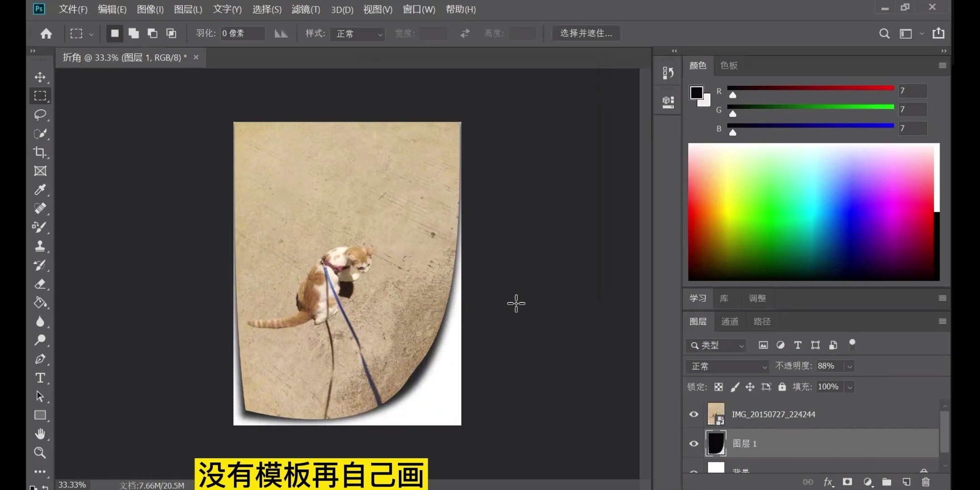Toggle lock all for the layer
This screenshot has height=490, width=980.
click(782, 387)
